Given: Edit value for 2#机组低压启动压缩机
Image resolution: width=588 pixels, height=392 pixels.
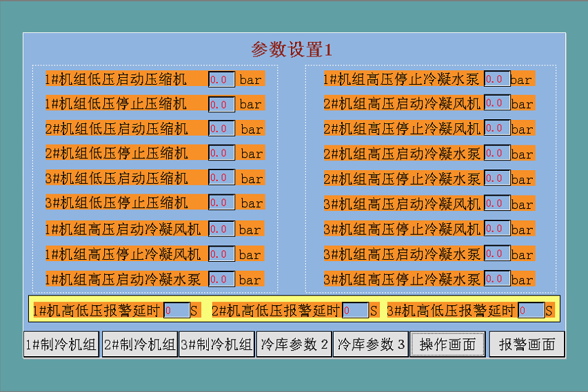Looking at the screenshot, I should tap(222, 128).
